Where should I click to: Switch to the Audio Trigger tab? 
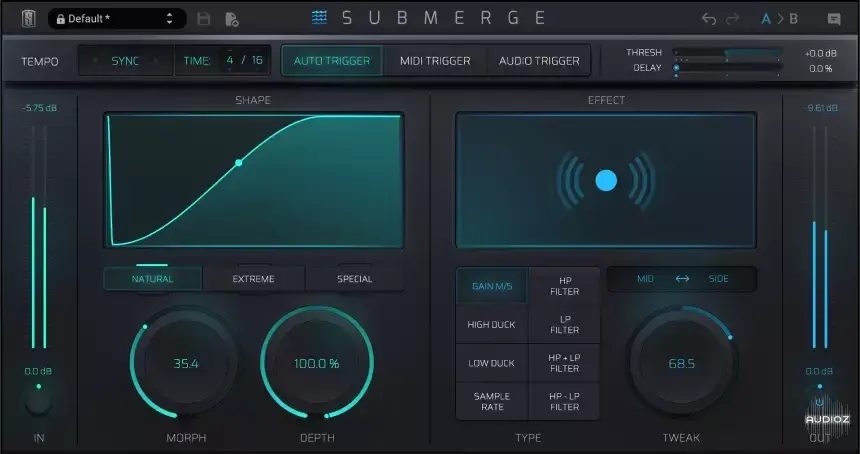(x=539, y=61)
